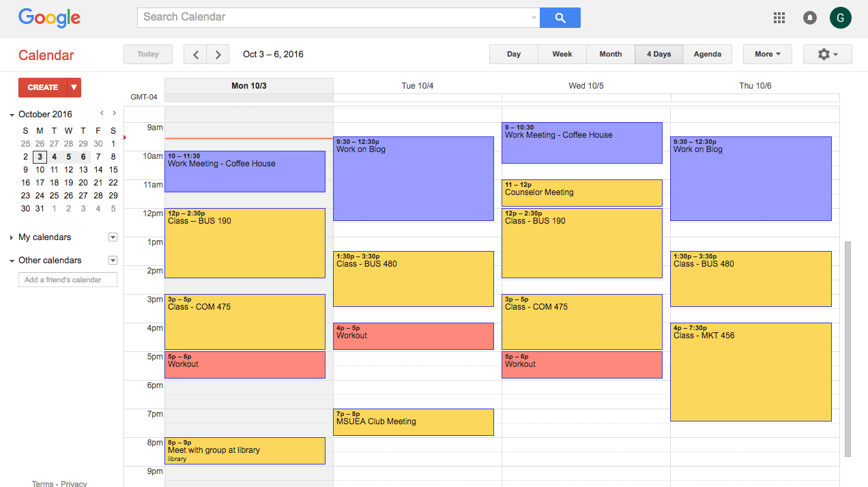
Task: Click the Today button
Action: coord(148,55)
